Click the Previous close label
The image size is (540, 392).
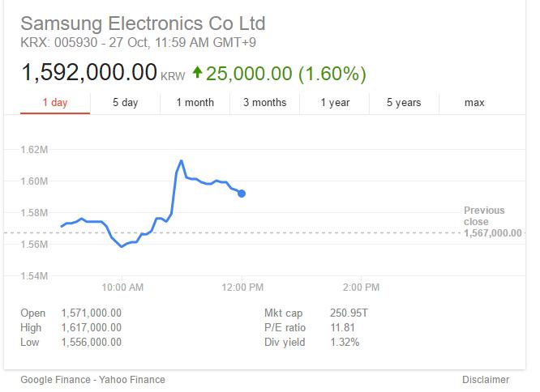pos(484,215)
